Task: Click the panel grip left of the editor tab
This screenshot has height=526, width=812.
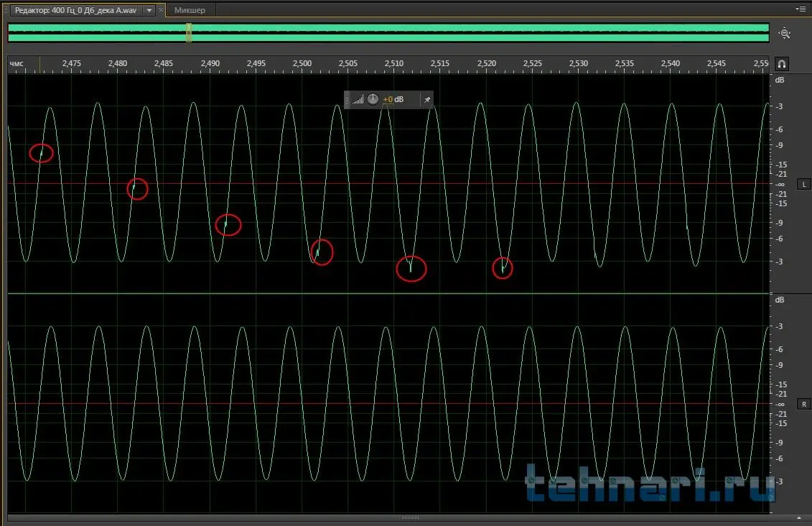Action: (x=6, y=10)
